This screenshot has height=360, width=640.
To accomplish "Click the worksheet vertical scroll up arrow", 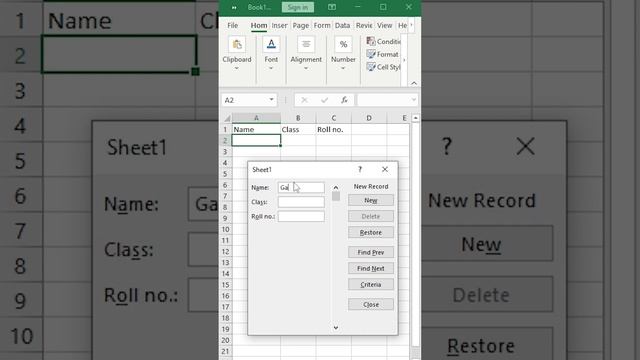I will point(416,118).
